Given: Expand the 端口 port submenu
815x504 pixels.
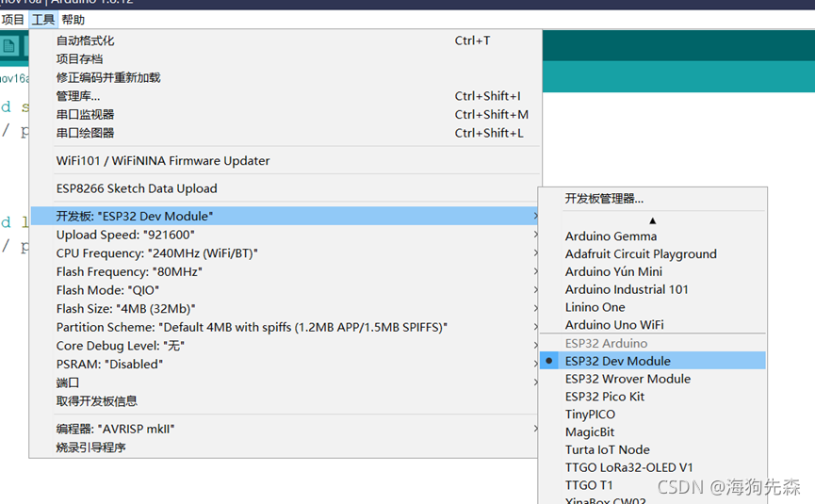Looking at the screenshot, I should coord(285,382).
